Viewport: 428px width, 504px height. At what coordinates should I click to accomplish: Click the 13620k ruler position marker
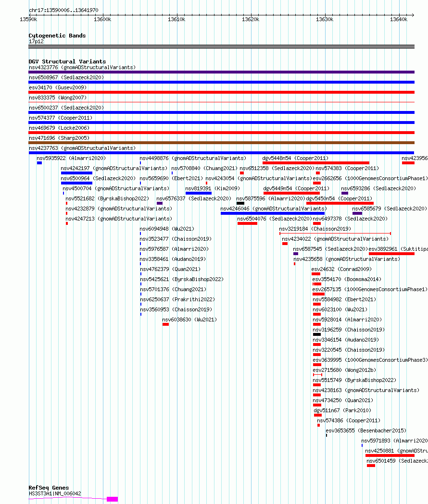pos(251,19)
